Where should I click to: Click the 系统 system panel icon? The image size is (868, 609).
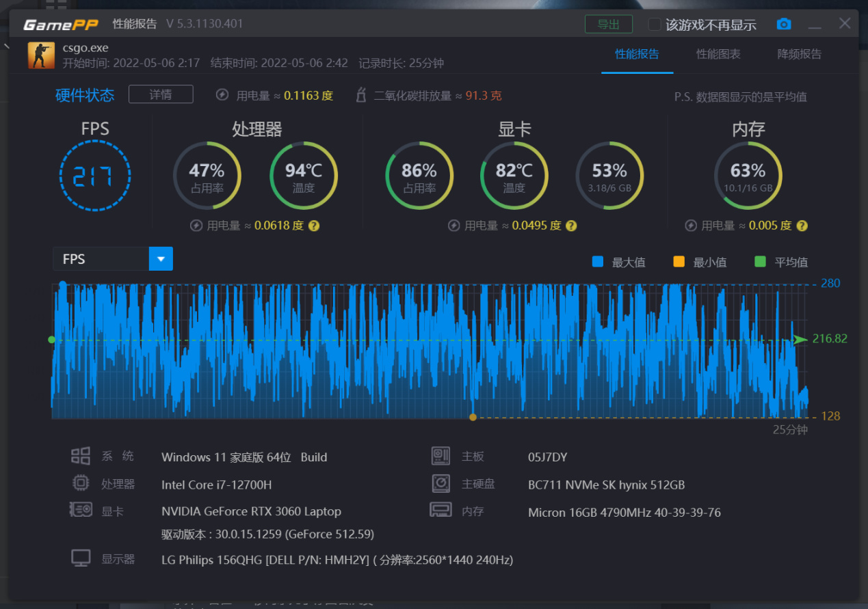[80, 455]
